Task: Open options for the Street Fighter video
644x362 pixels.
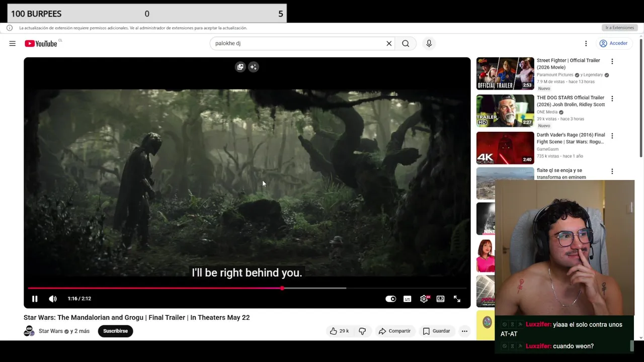Action: (x=612, y=61)
